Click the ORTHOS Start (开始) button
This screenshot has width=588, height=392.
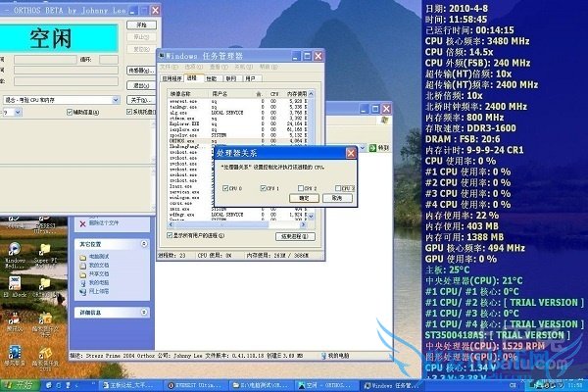pyautogui.click(x=141, y=23)
